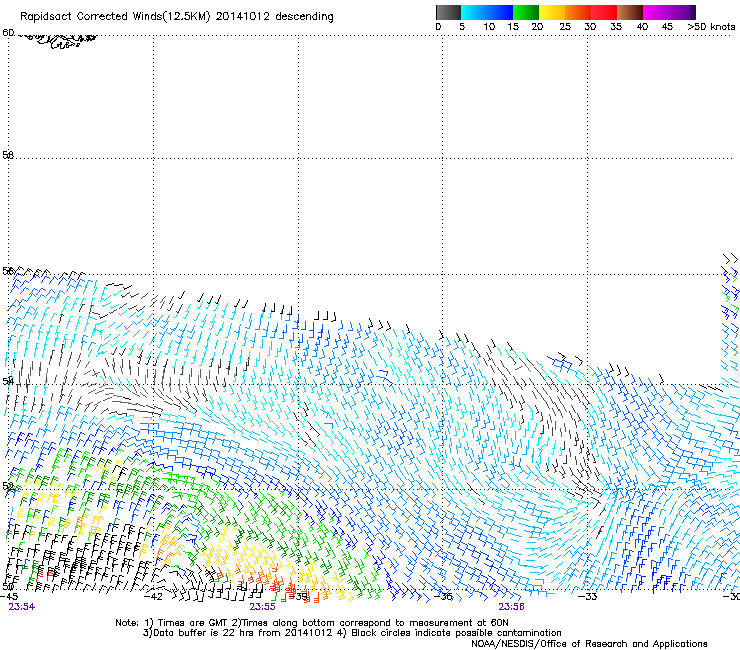Image resolution: width=740 pixels, height=650 pixels.
Task: Click the '>50 knots' legend label
Action: pos(711,27)
